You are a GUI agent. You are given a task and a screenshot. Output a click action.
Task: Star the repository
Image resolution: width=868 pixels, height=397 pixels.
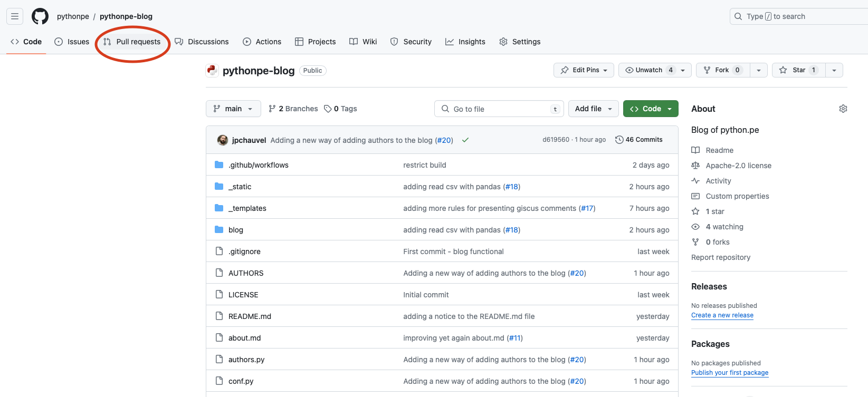(798, 70)
